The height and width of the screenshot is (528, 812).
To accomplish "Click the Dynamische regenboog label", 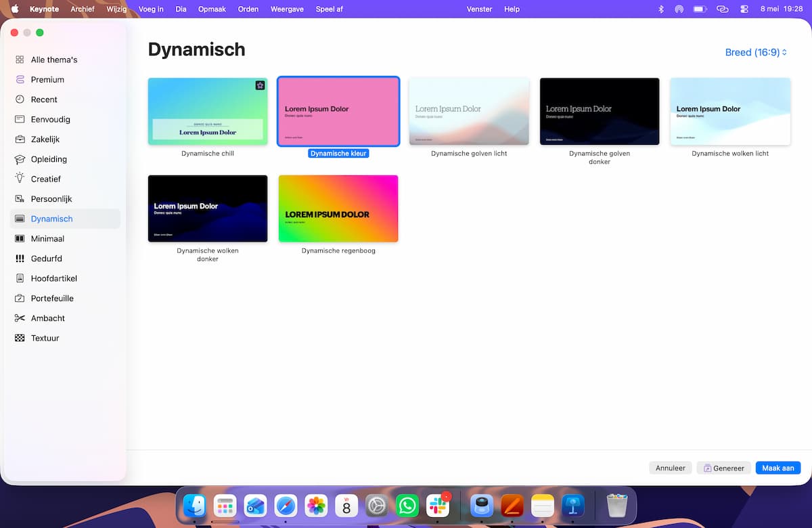I will tap(338, 250).
